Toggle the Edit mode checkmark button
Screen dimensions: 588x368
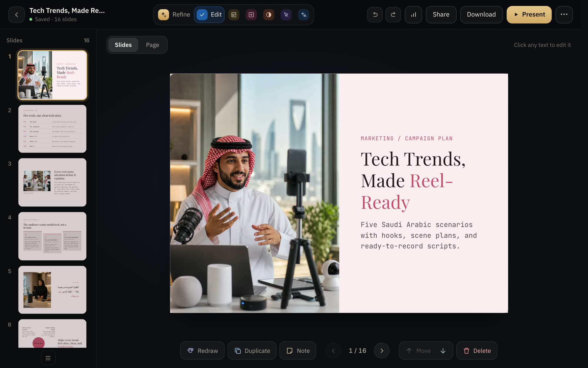pos(209,15)
